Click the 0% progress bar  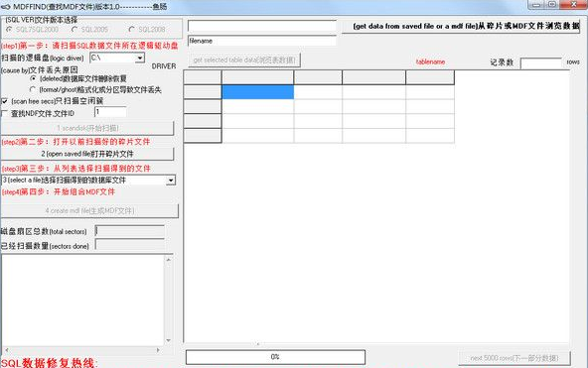tap(275, 357)
